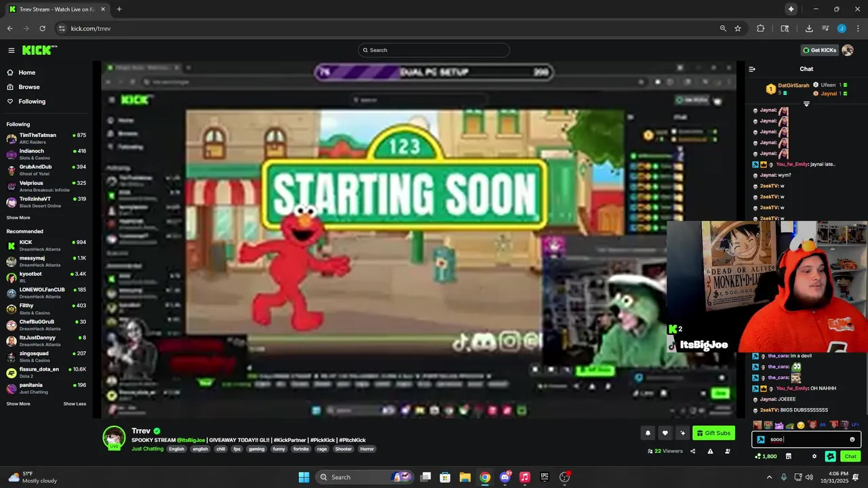
Task: Open File Explorer from taskbar
Action: point(465,477)
